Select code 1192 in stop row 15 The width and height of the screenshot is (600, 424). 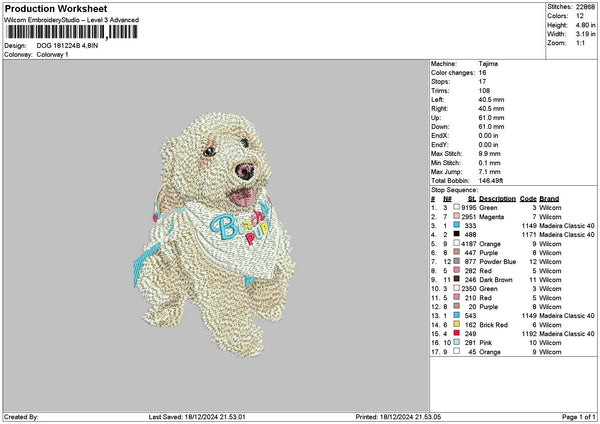click(529, 334)
